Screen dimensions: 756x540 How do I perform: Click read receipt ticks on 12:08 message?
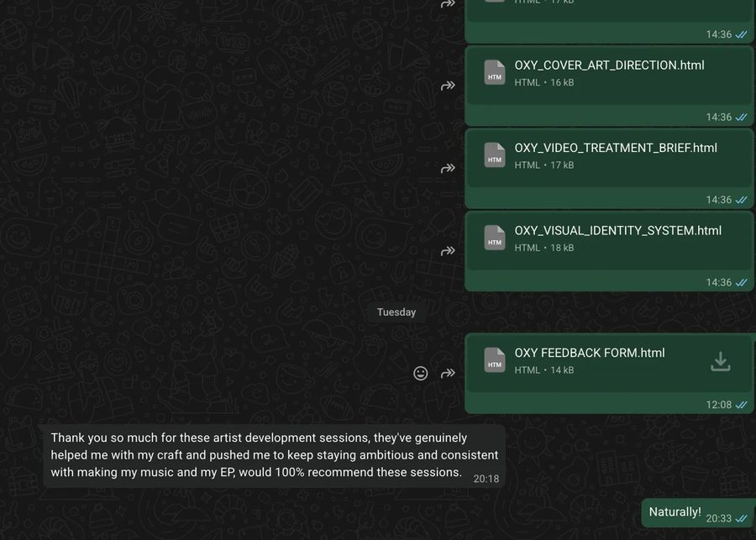(x=741, y=405)
